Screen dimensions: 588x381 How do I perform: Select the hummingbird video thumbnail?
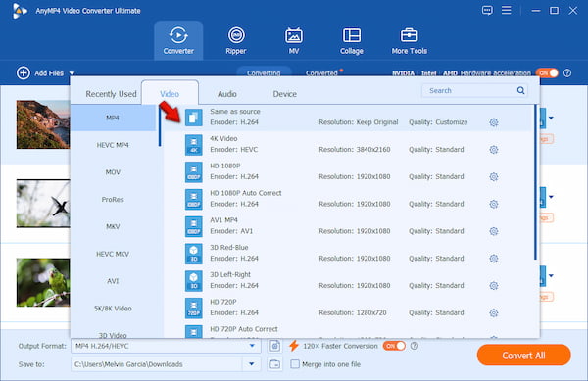43,204
